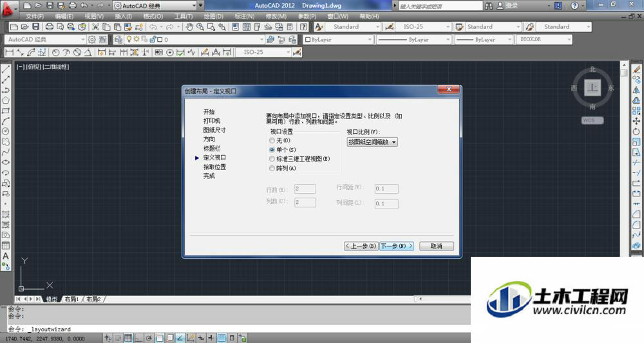Click the Rotate tool in modify toolbar
The height and width of the screenshot is (343, 644).
point(636,132)
